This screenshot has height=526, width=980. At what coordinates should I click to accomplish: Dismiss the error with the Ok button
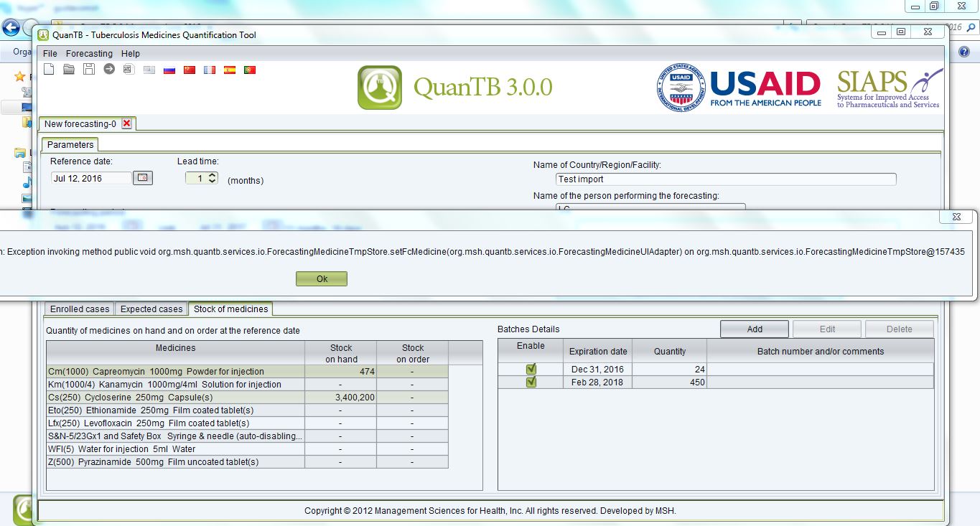pyautogui.click(x=322, y=278)
